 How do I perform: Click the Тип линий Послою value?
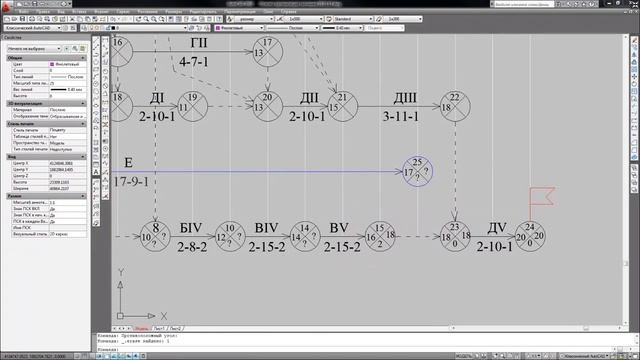pos(68,77)
